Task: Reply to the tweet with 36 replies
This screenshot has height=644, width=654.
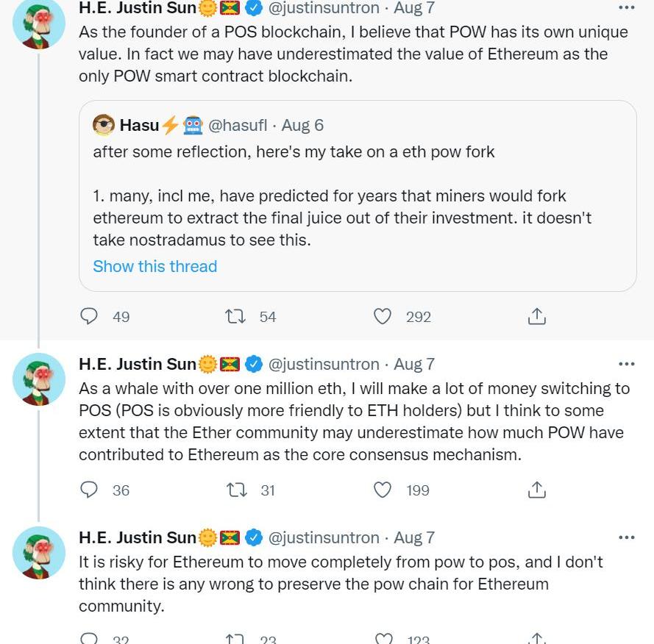Action: tap(89, 490)
